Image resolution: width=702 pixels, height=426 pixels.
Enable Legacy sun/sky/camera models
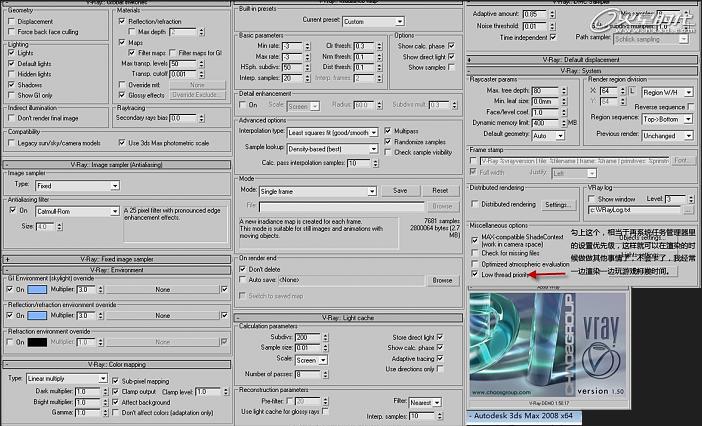[x=12, y=143]
